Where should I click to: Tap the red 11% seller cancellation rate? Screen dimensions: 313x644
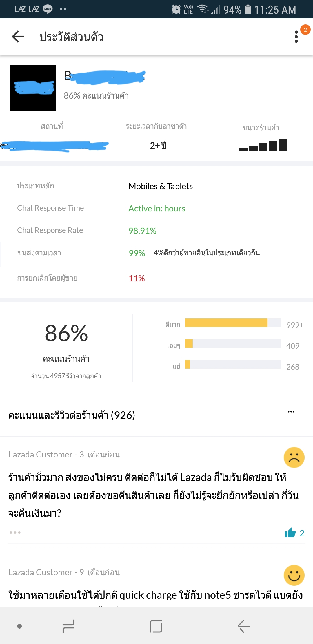click(137, 278)
